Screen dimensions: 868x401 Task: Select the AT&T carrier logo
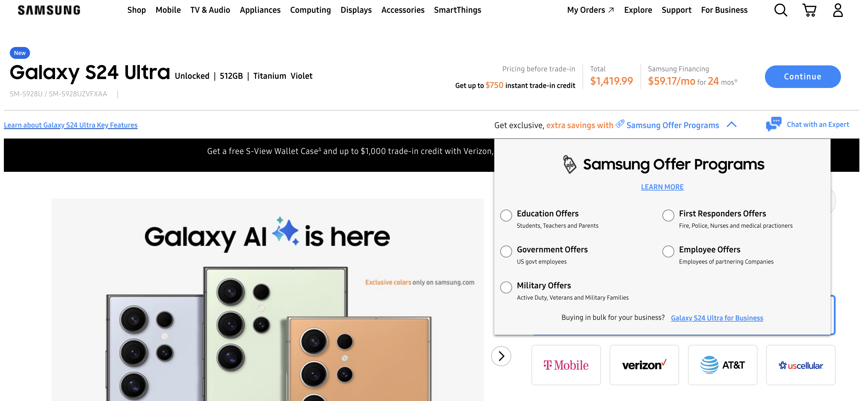(722, 365)
